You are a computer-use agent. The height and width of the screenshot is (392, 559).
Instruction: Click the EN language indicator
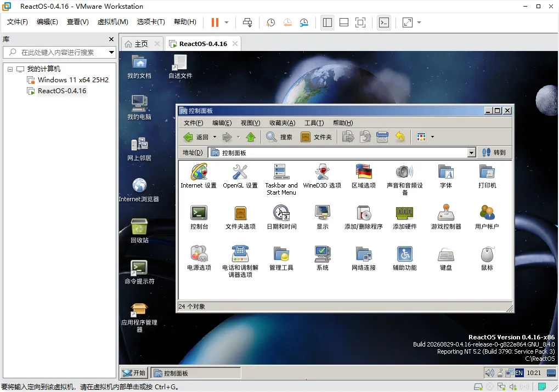coord(519,373)
